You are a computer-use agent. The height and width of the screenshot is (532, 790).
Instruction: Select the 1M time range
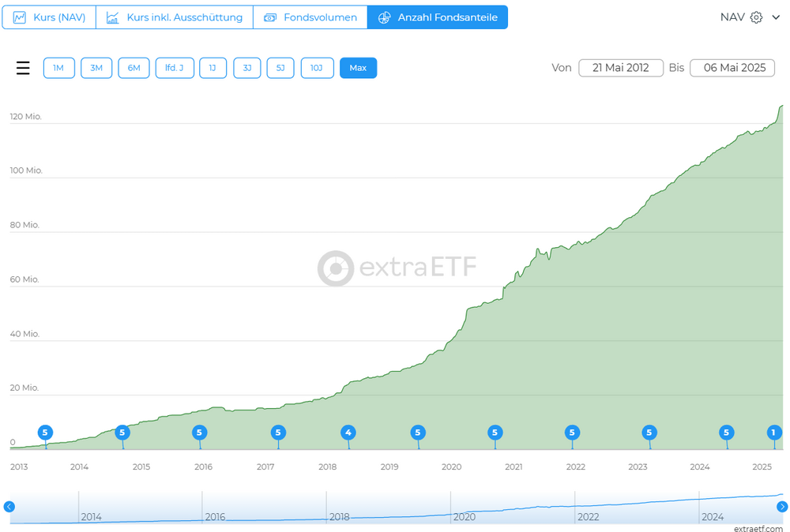58,68
